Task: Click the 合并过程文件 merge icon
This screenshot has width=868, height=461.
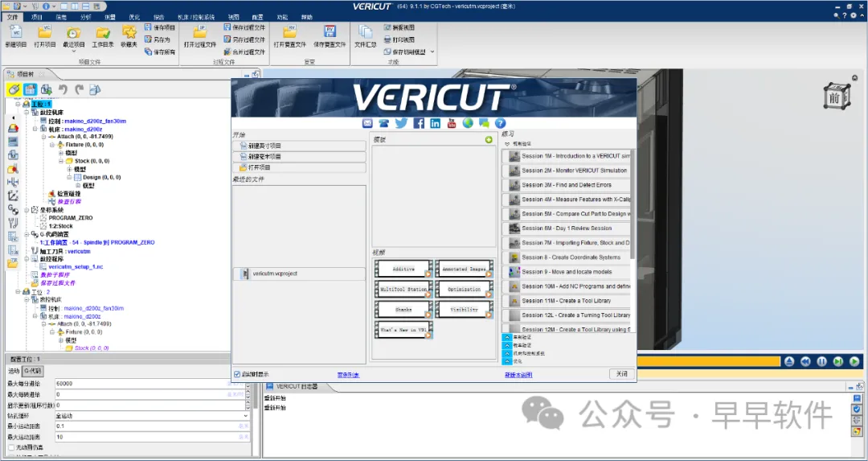Action: tap(227, 51)
